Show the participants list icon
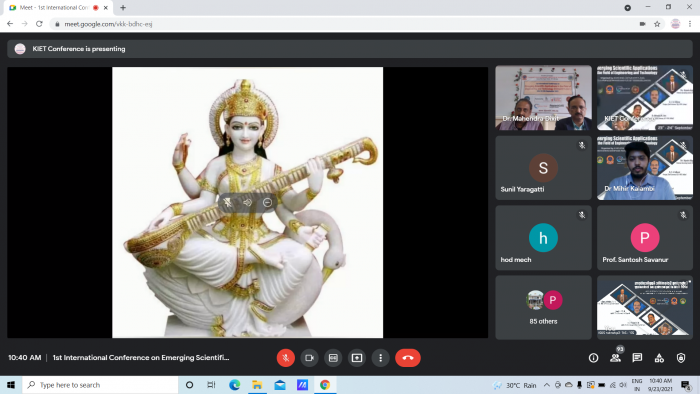This screenshot has height=394, width=700. click(x=616, y=358)
